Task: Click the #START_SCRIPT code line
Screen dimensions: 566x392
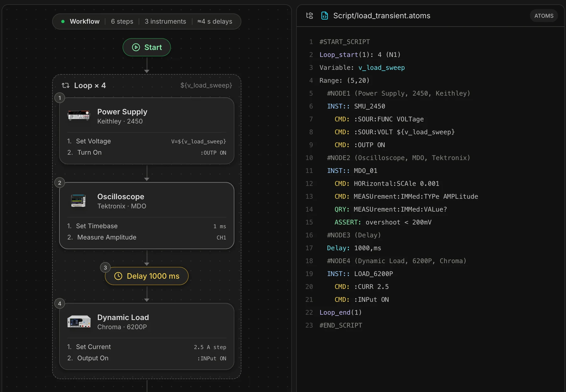Action: pyautogui.click(x=345, y=42)
